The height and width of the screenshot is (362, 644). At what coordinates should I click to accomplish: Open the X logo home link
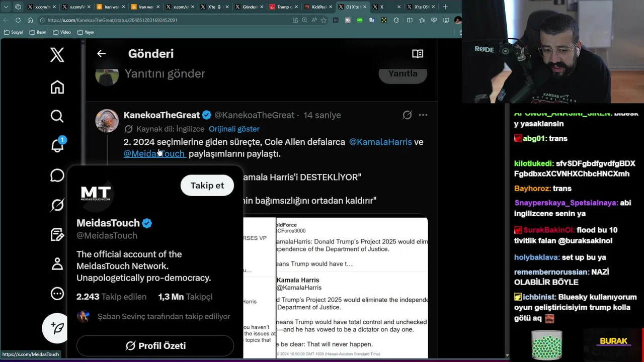point(57,55)
